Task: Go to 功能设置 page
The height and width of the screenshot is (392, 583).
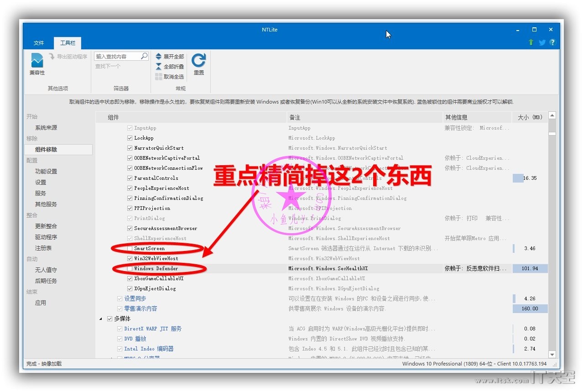Action: tap(46, 172)
